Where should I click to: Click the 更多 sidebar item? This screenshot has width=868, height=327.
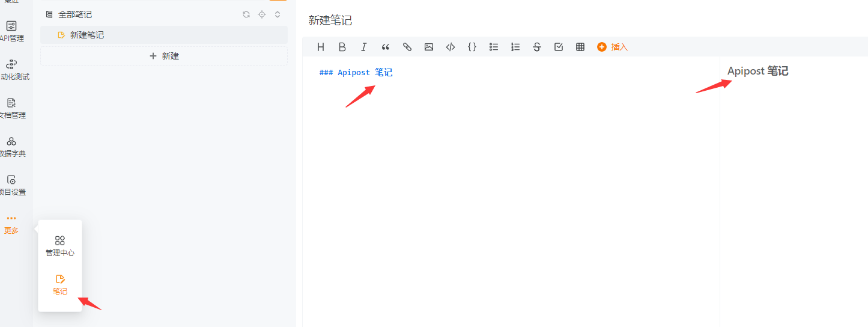click(x=11, y=225)
